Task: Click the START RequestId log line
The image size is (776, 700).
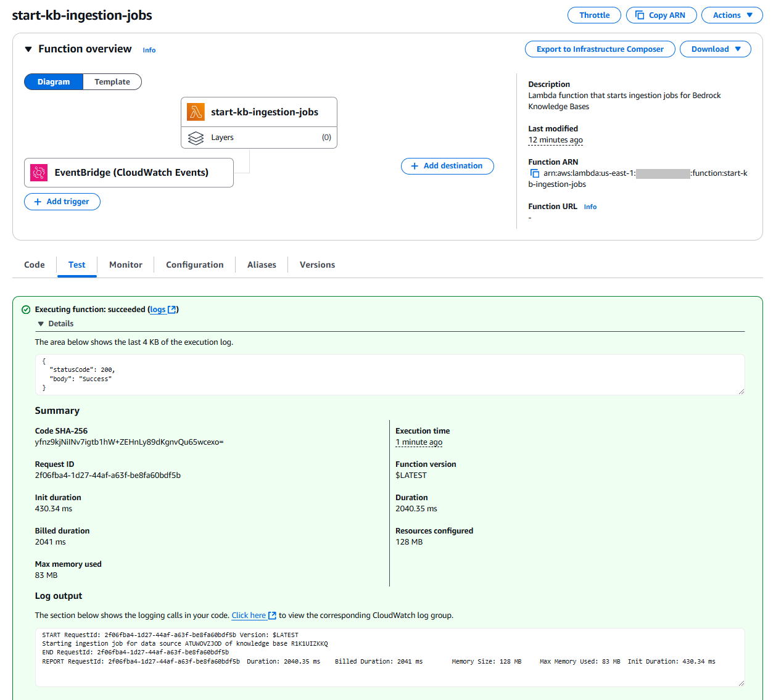Action: (x=170, y=635)
